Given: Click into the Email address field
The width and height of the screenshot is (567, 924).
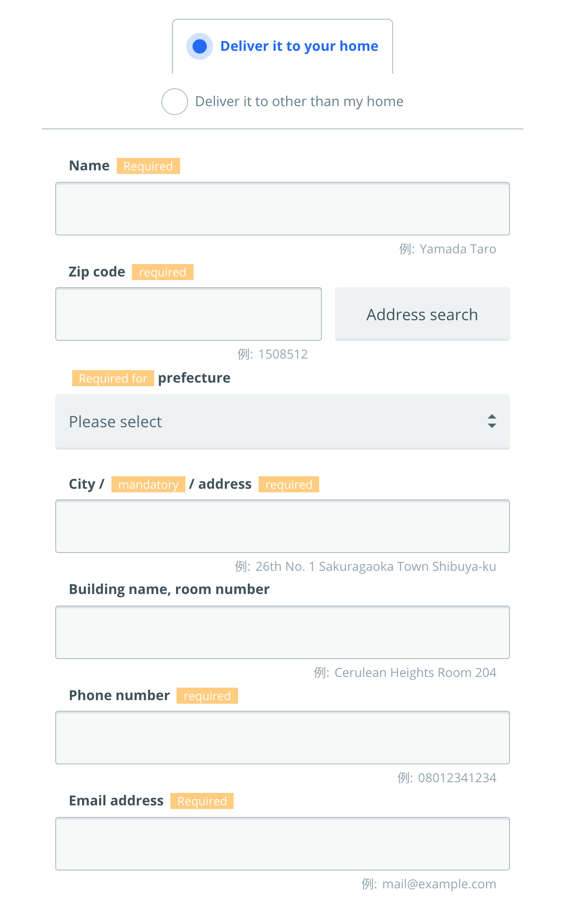Looking at the screenshot, I should [x=283, y=844].
